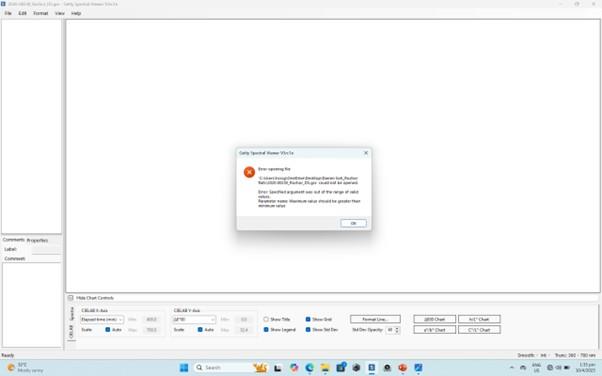
Task: Close the error dialog with its X button
Action: click(x=366, y=153)
